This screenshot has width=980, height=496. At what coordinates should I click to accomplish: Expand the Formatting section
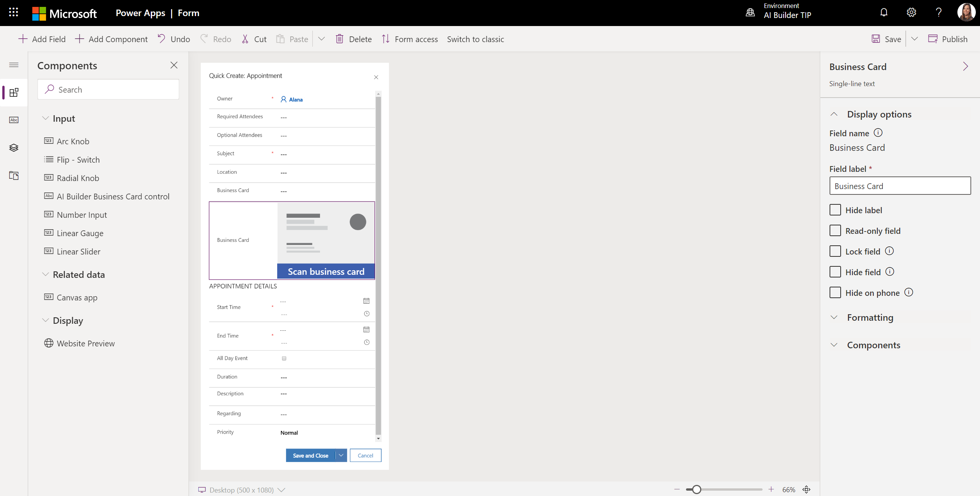[834, 318]
